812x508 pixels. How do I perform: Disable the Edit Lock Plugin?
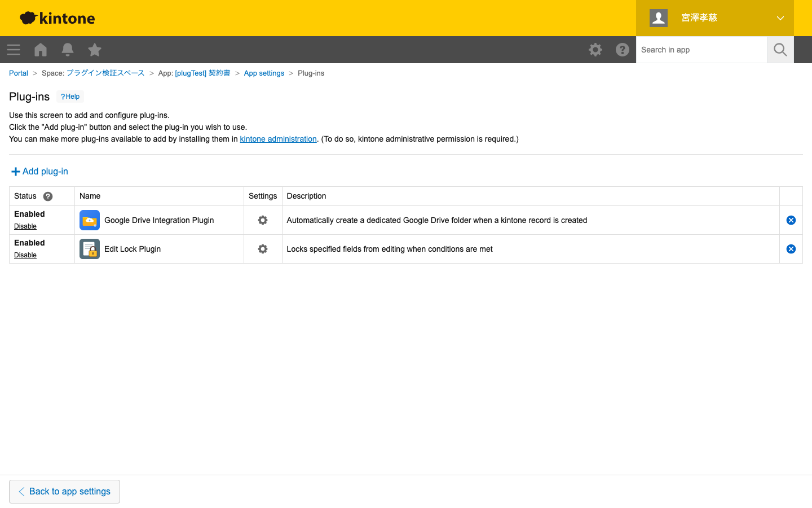[x=25, y=255]
